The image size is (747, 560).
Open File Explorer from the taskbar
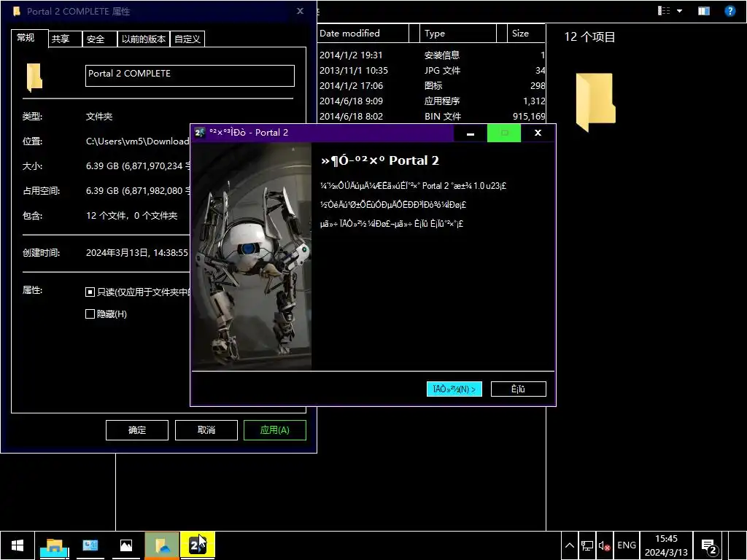[x=55, y=545]
